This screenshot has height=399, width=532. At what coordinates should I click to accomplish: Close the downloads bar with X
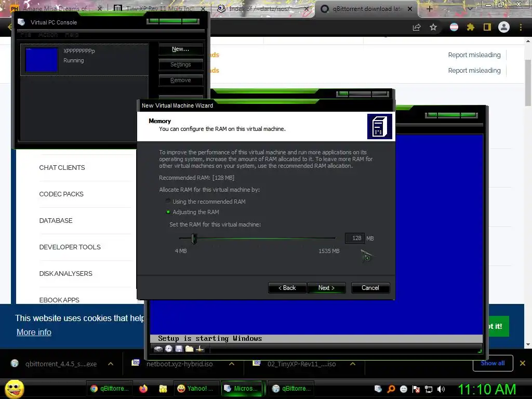523,363
